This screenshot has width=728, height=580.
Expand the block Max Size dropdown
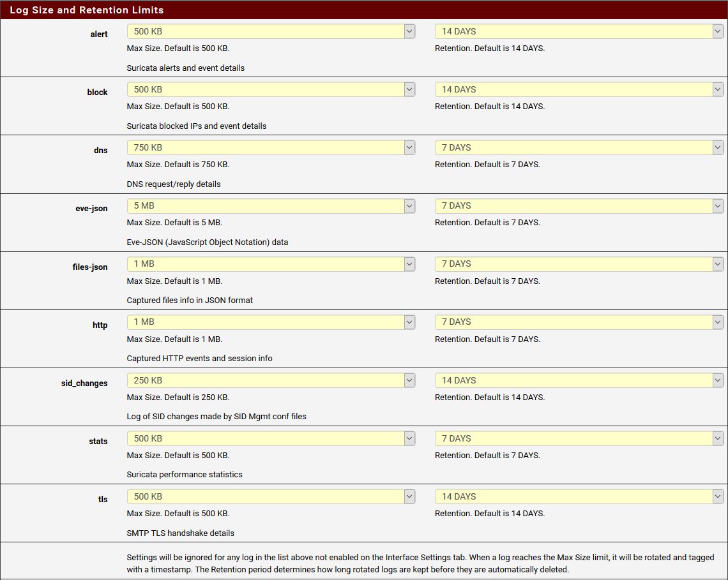[x=271, y=89]
